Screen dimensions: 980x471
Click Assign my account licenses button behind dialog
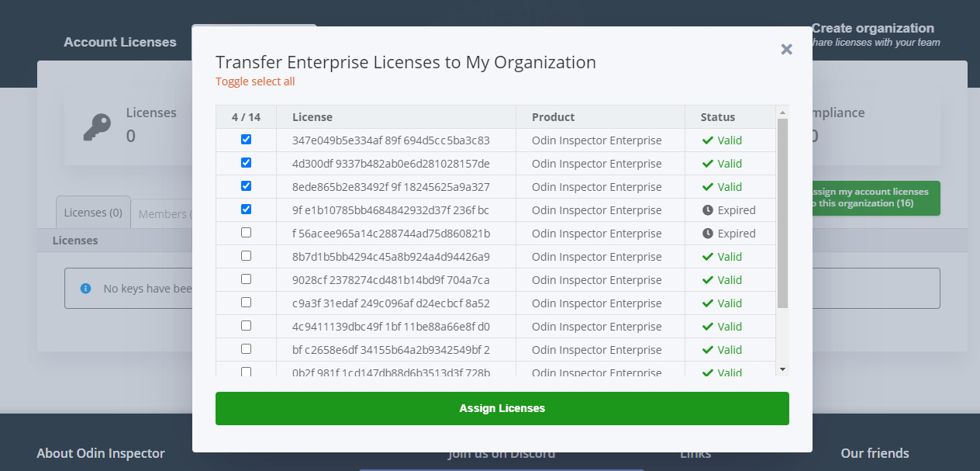click(876, 198)
